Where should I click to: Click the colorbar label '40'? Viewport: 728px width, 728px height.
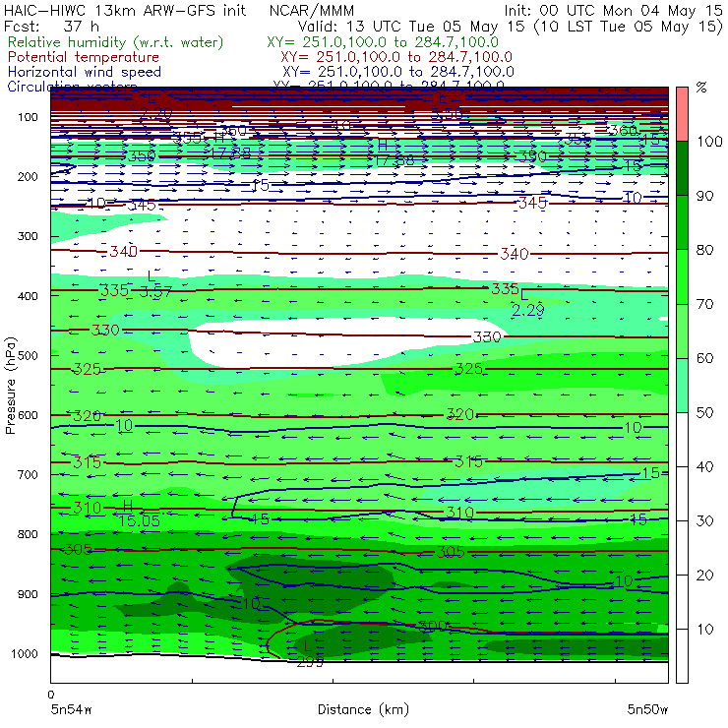(704, 467)
